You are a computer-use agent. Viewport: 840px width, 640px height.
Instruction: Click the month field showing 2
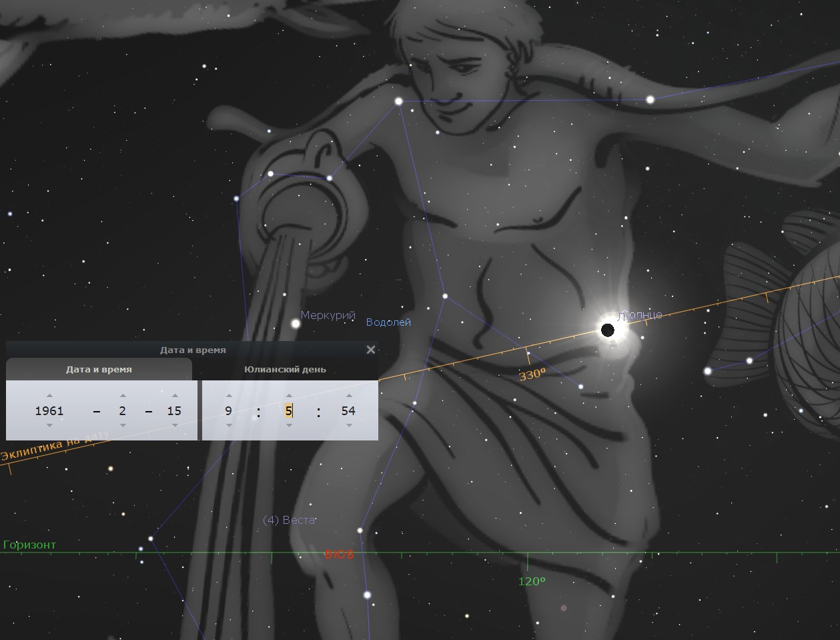click(x=123, y=410)
